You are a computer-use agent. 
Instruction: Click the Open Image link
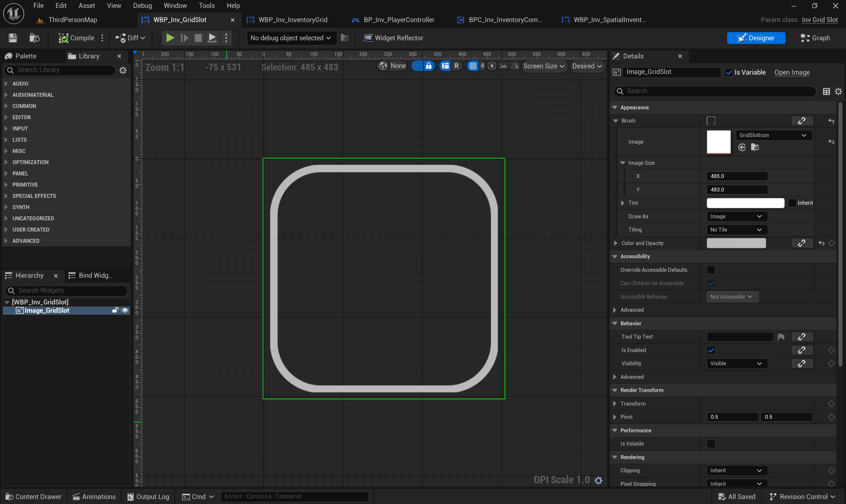point(792,73)
